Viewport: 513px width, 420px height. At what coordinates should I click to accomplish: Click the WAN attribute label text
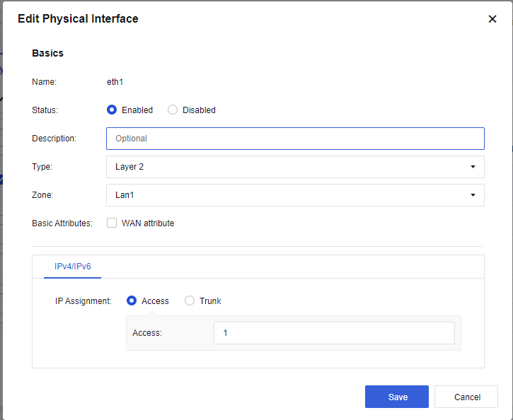148,223
